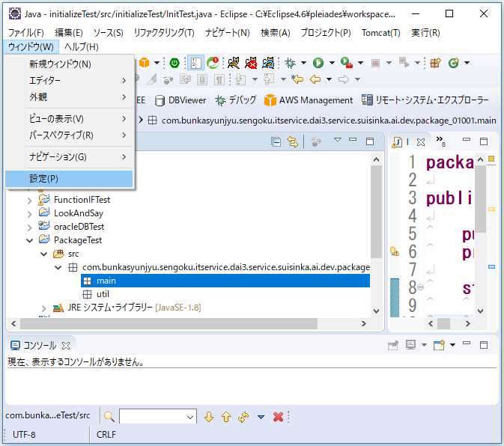Image resolution: width=504 pixels, height=446 pixels.
Task: Open the 外観 submenu
Action: tap(69, 97)
